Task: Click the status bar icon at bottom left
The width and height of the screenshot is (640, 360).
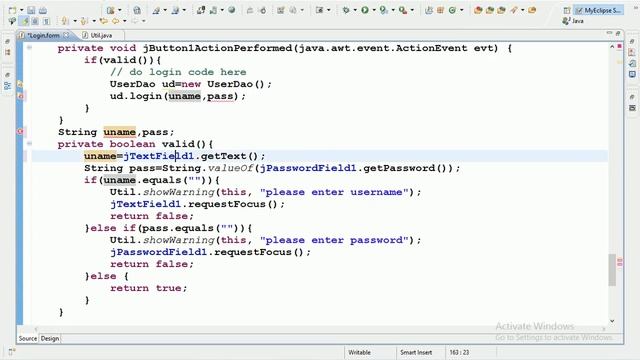Action: coord(11,352)
